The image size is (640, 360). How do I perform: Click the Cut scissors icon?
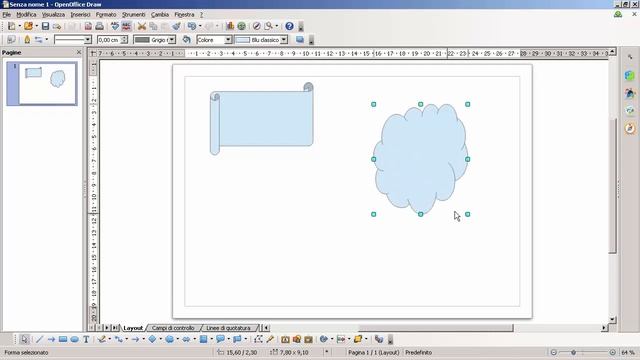click(142, 26)
